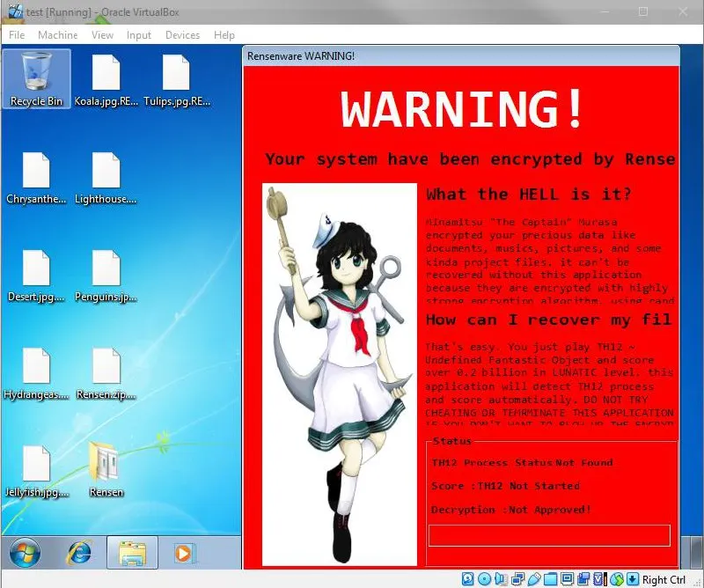Click 'Score :TH12 Not Started' text
The image size is (704, 588).
click(505, 486)
